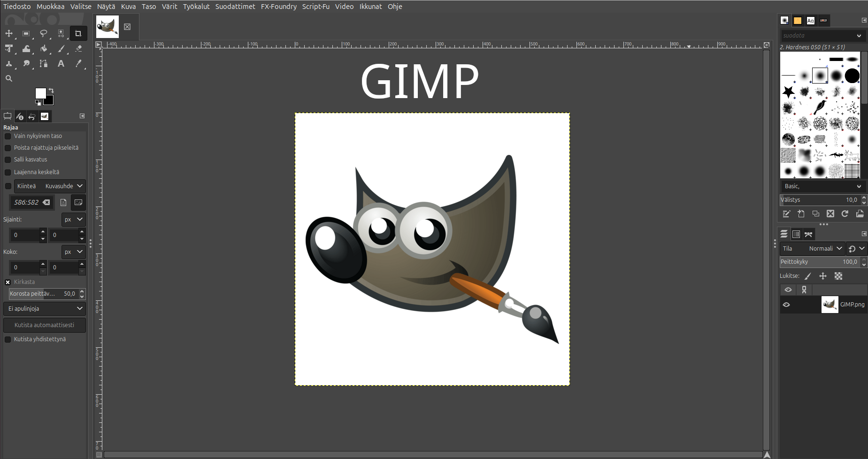Open the layer mode group switcher
868x459 pixels.
click(857, 249)
